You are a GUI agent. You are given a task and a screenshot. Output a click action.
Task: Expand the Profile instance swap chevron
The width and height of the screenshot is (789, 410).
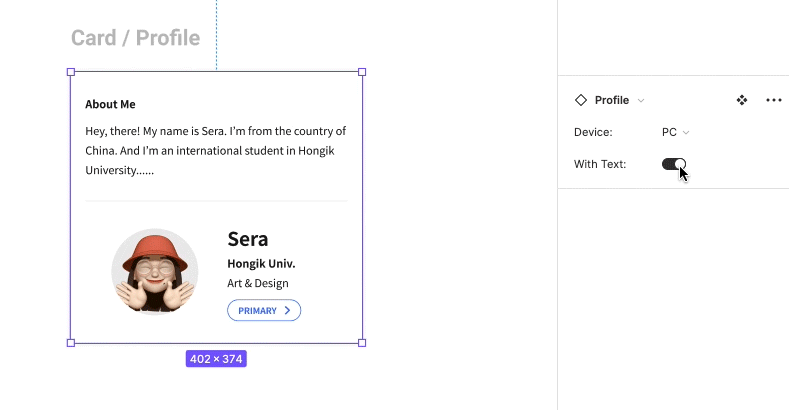click(x=641, y=100)
